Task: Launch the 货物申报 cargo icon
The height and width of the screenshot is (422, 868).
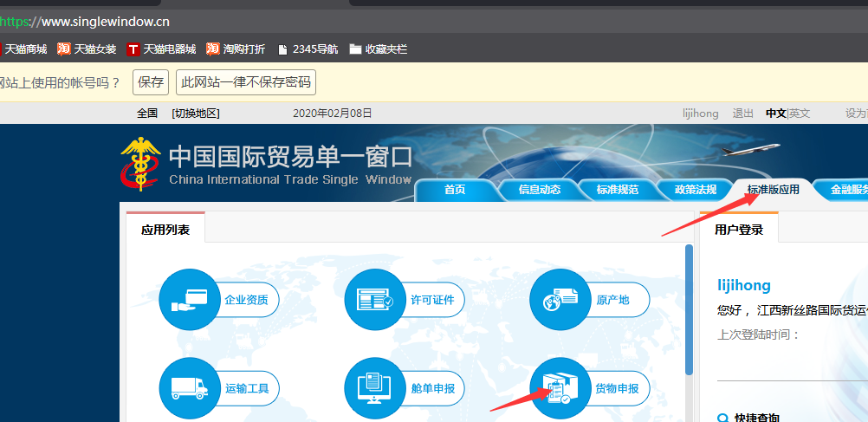Action: pos(560,388)
